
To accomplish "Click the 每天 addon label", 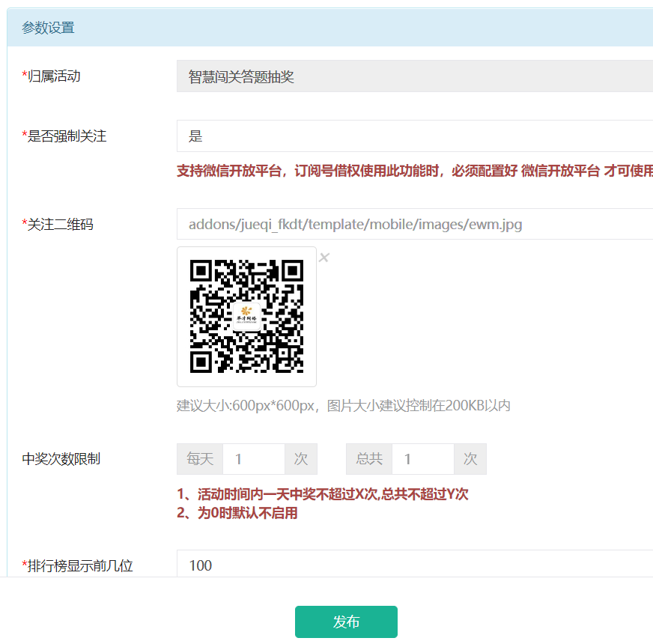I will (x=200, y=459).
